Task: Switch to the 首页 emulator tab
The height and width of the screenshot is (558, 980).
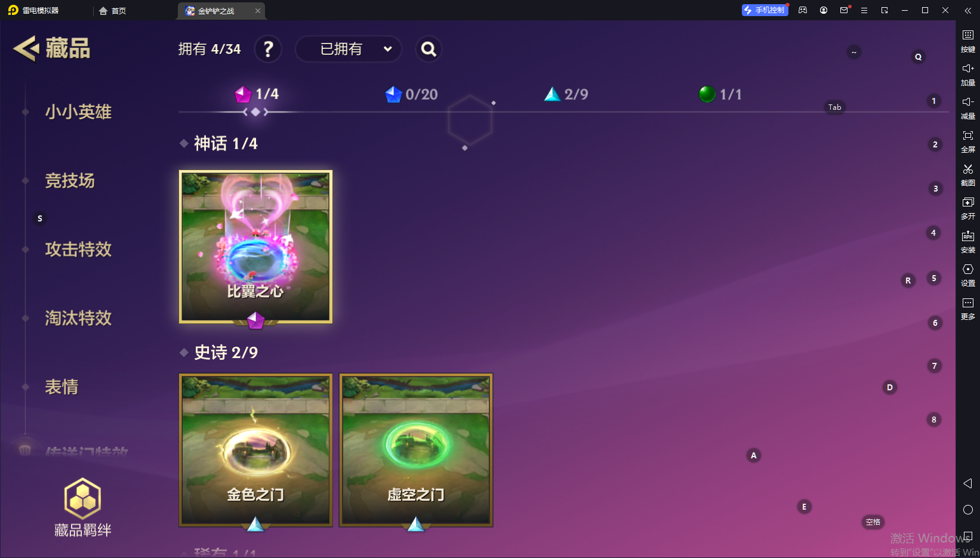Action: coord(113,11)
